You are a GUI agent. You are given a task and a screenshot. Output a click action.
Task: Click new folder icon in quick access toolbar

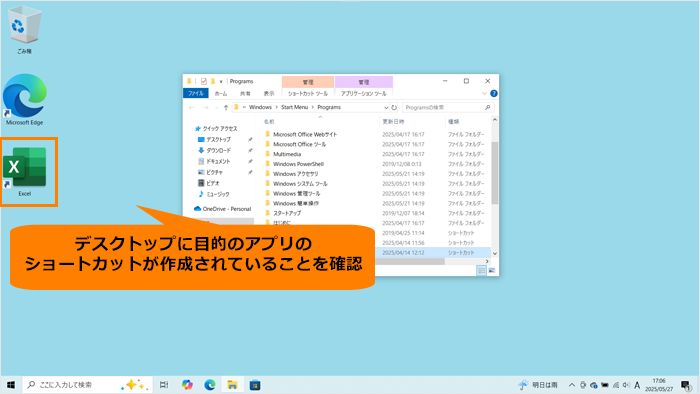tap(213, 81)
